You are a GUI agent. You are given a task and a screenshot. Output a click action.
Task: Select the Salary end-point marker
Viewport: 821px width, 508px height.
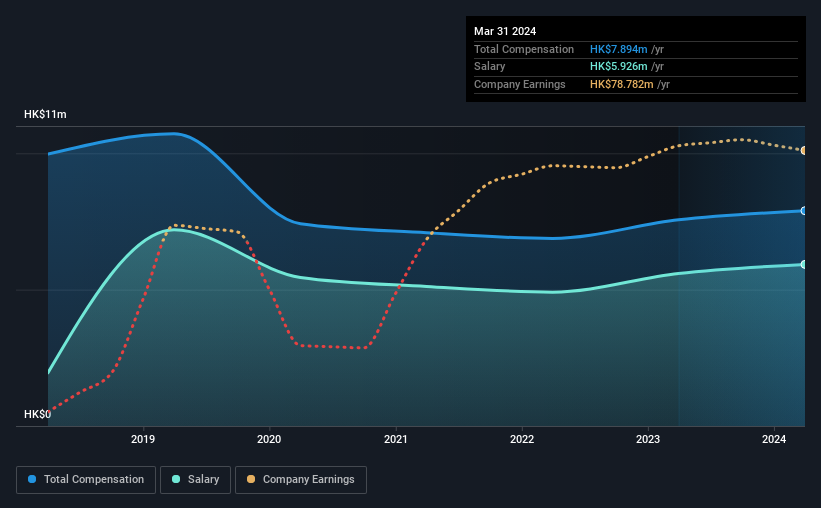pos(804,264)
